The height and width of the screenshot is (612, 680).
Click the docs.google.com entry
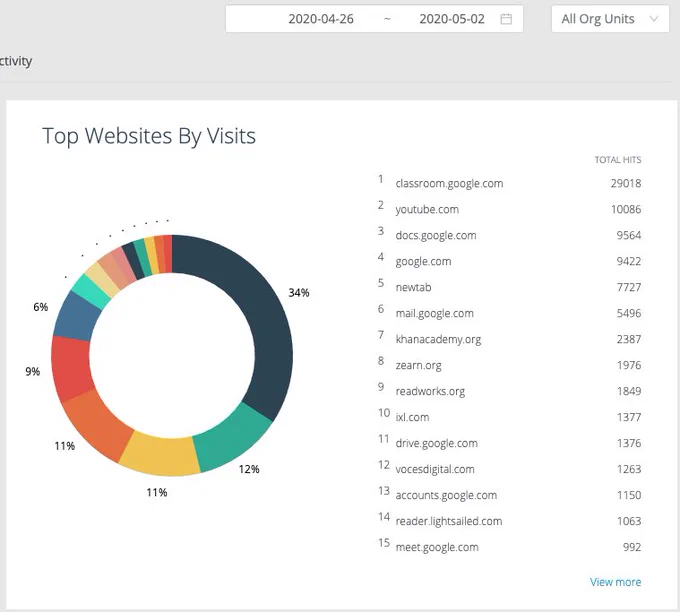436,236
